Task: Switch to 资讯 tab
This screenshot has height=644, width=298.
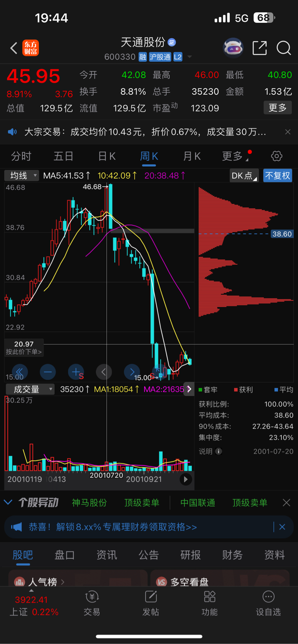Action: 106,555
